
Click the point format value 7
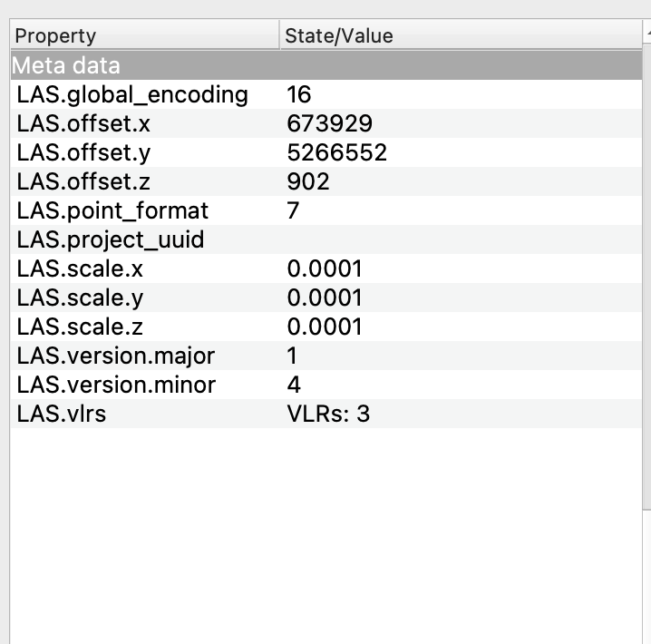pos(294,210)
